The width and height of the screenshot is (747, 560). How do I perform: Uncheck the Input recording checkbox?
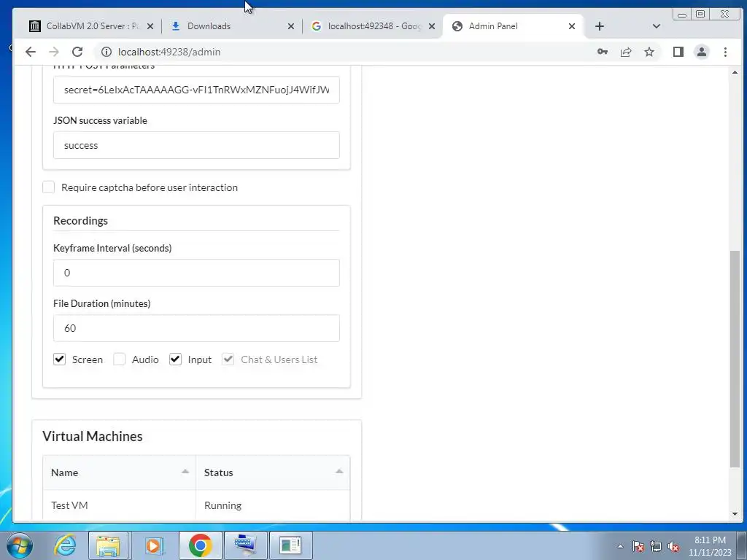[175, 359]
